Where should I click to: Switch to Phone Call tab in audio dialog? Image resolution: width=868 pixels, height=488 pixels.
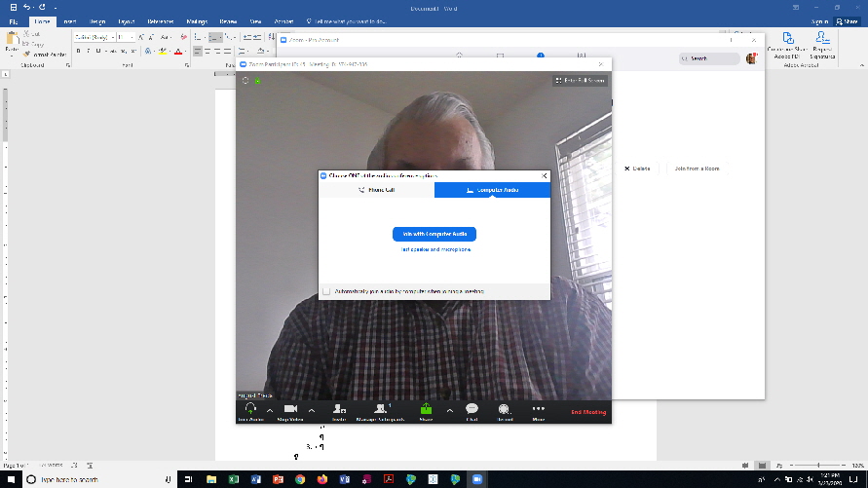pos(376,190)
